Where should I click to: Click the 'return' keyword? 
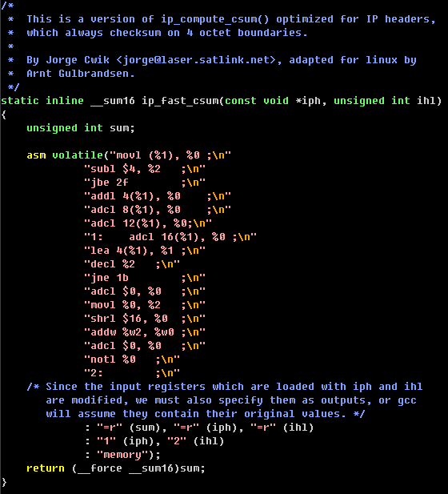point(46,468)
